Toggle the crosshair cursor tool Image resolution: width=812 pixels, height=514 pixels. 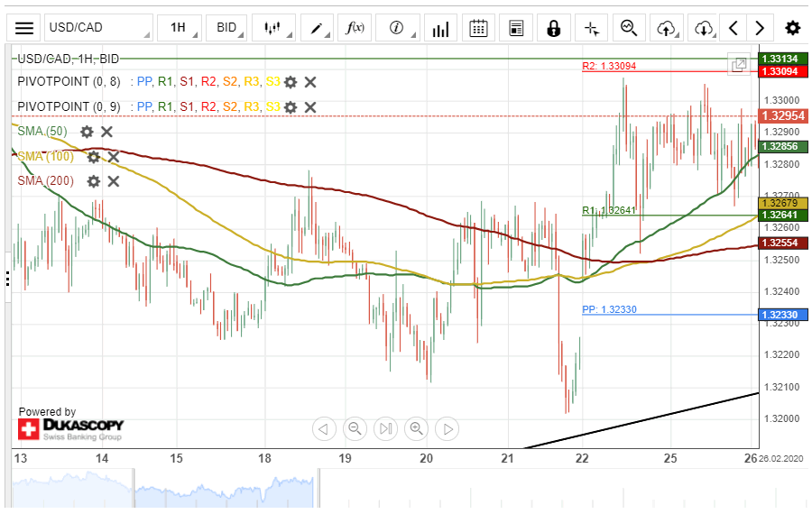[x=592, y=28]
